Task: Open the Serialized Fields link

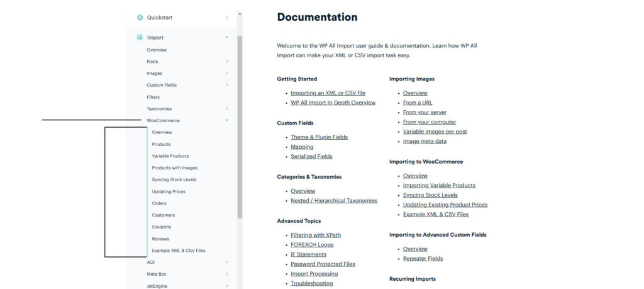Action: (x=312, y=157)
